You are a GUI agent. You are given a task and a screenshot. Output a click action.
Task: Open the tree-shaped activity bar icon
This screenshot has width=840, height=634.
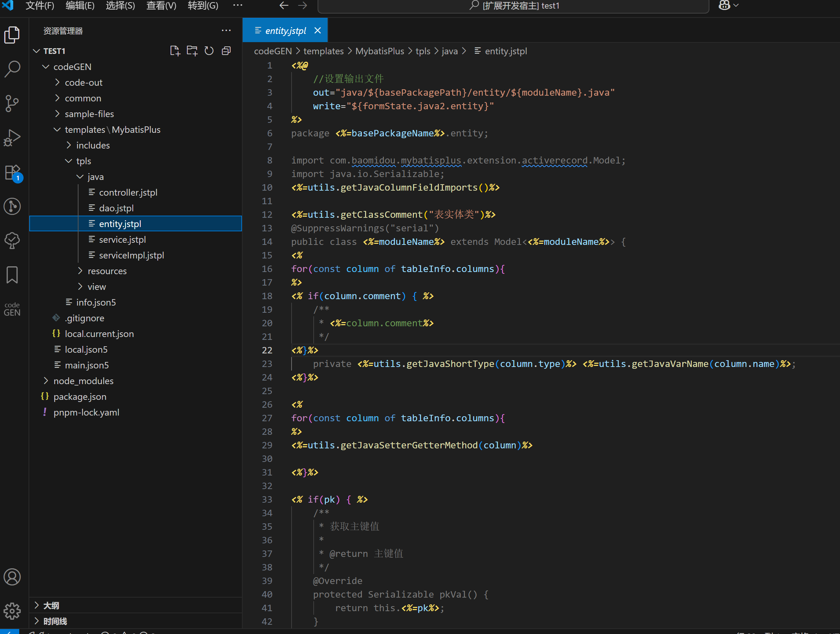pyautogui.click(x=12, y=241)
